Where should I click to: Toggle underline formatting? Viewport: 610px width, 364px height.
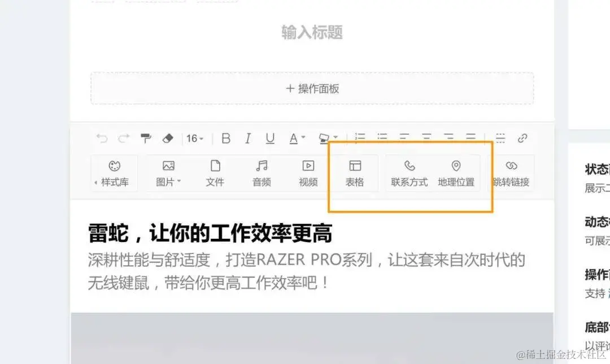point(270,138)
